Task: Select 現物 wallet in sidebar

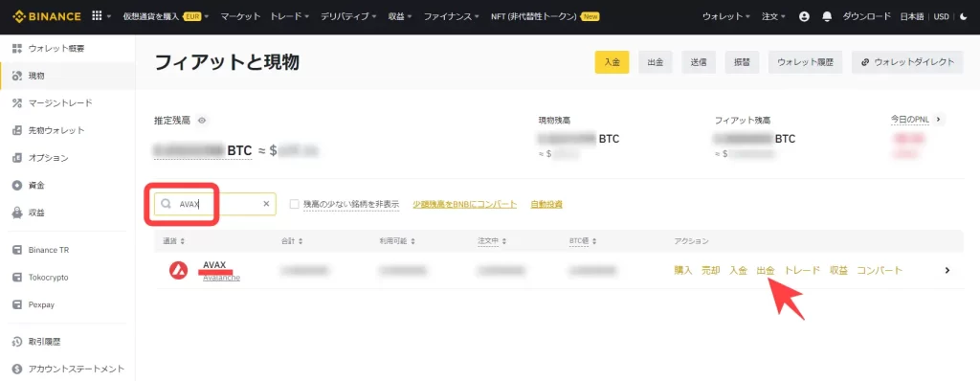Action: (x=68, y=76)
